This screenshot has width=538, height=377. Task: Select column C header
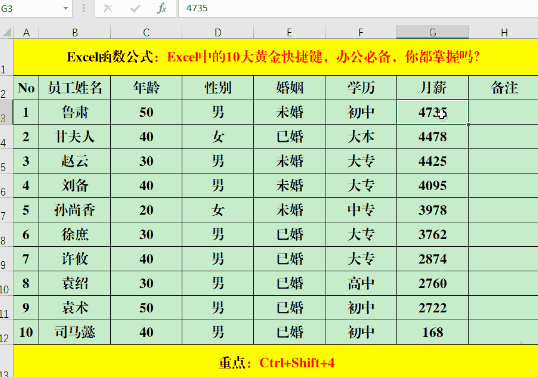click(x=147, y=33)
